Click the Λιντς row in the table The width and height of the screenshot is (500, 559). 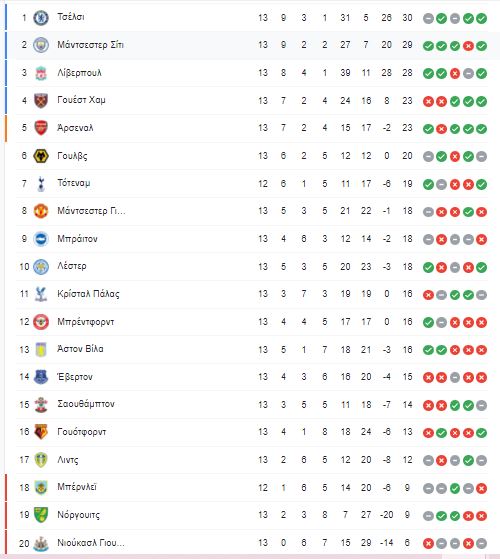[x=252, y=460]
